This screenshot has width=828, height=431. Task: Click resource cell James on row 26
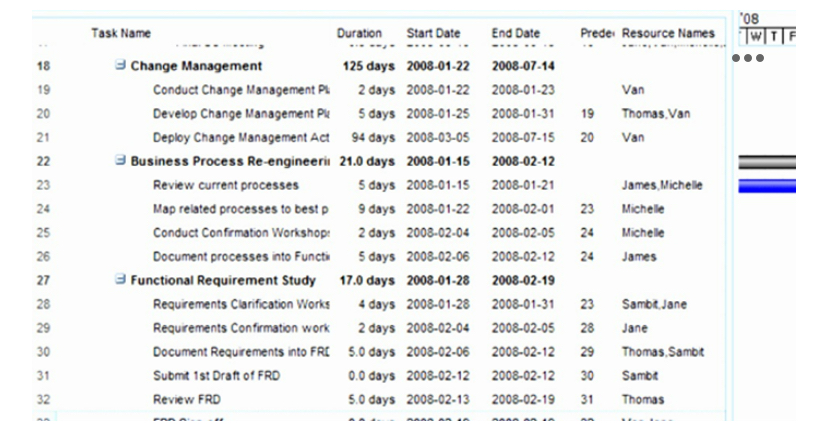(x=639, y=257)
